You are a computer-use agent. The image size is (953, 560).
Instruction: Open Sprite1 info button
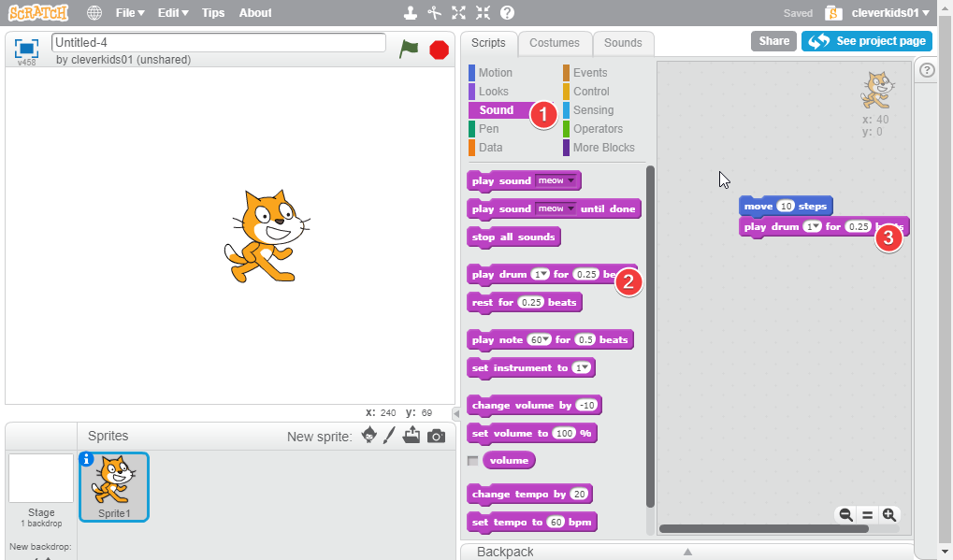pyautogui.click(x=86, y=459)
